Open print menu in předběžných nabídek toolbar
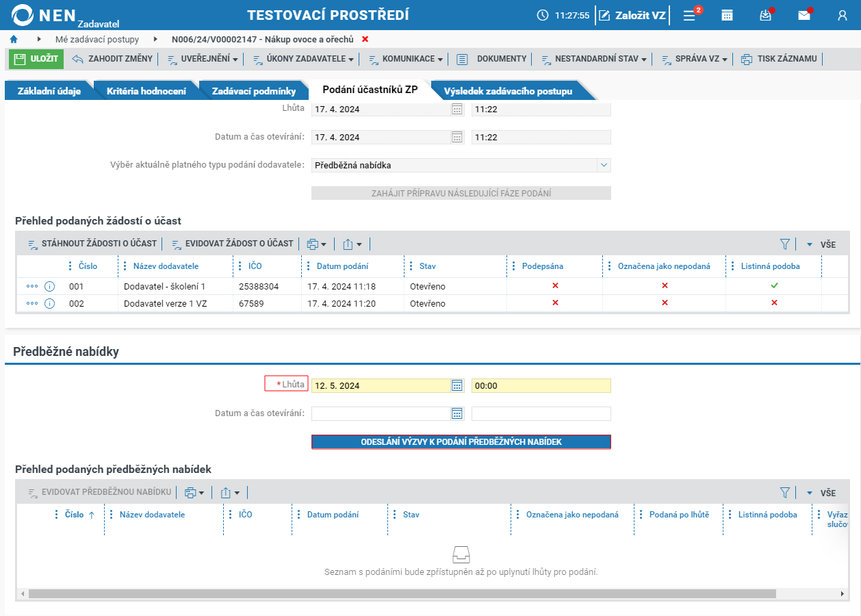This screenshot has height=616, width=861. (194, 493)
